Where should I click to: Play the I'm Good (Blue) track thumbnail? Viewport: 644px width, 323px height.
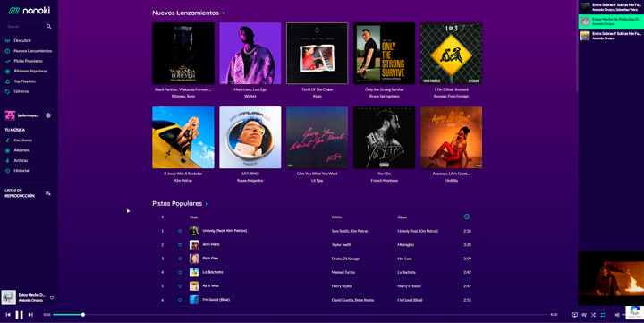coord(194,300)
